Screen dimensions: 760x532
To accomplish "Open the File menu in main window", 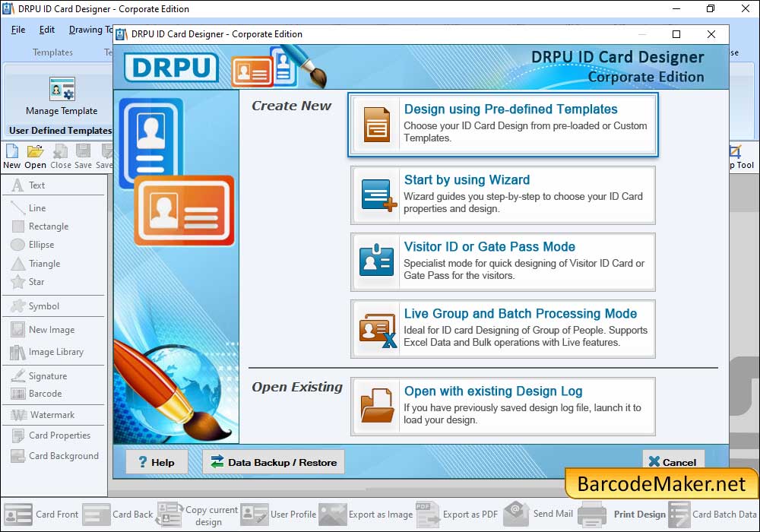I will point(18,30).
